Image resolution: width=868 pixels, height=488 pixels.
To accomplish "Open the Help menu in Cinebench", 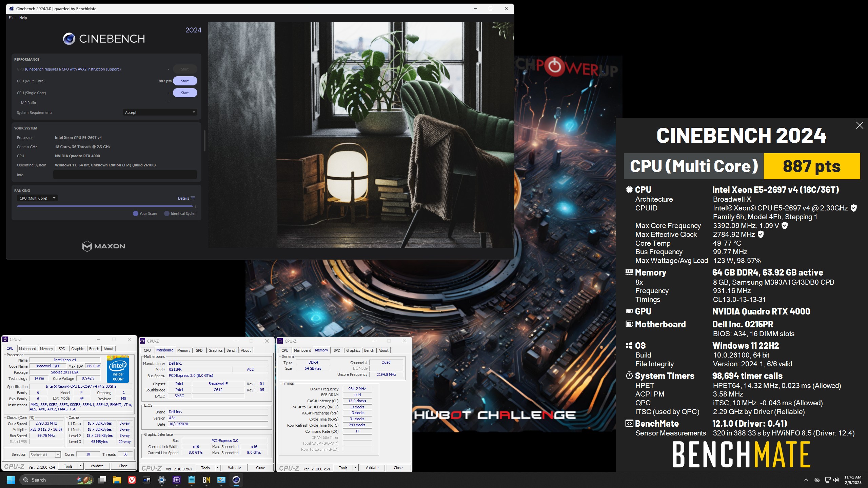I will coord(23,18).
